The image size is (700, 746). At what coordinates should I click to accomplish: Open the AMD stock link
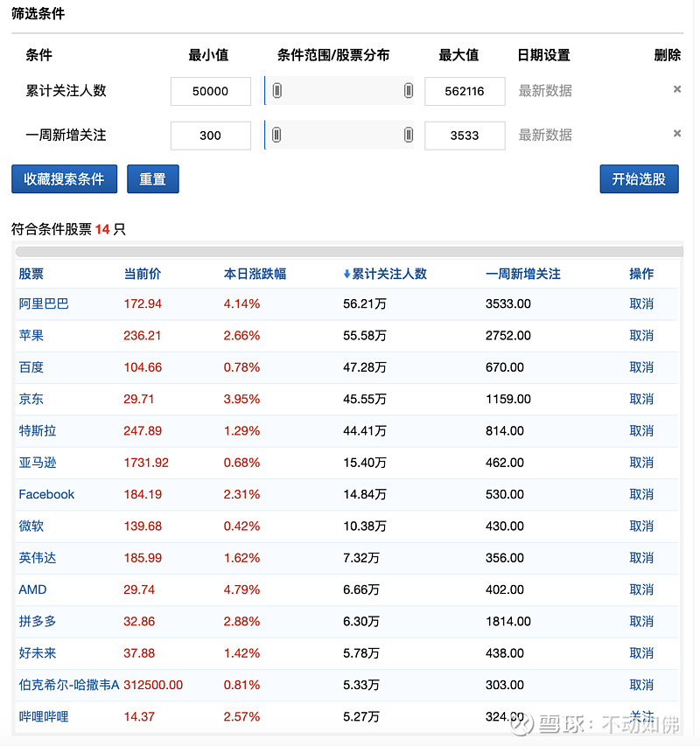(x=33, y=589)
